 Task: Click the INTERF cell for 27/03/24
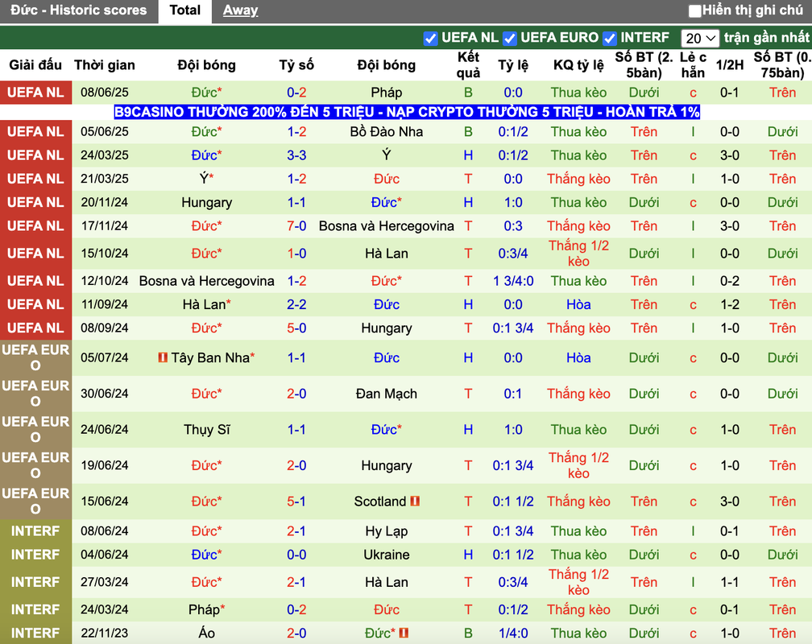tap(35, 582)
